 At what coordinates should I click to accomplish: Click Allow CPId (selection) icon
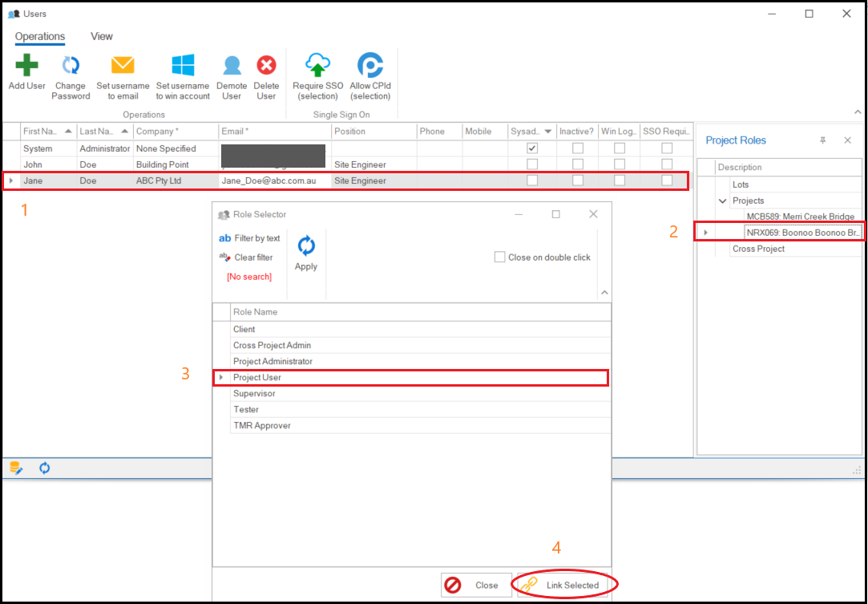[x=369, y=66]
